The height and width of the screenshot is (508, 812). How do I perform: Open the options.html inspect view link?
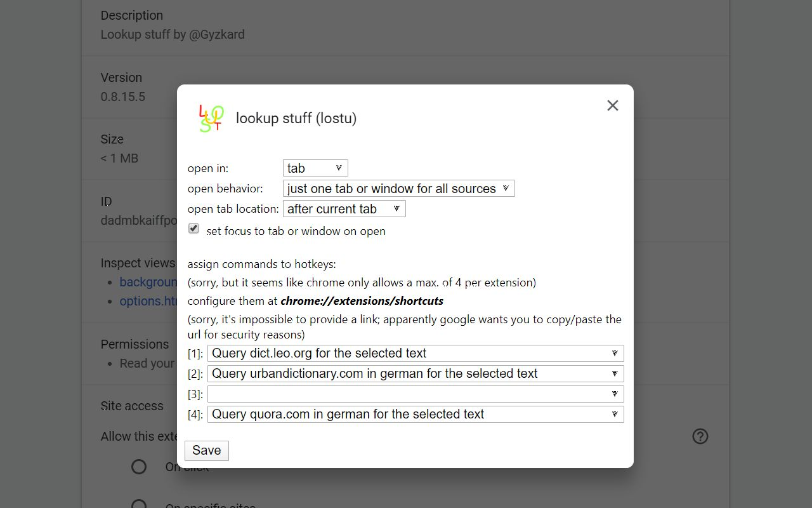tap(148, 301)
